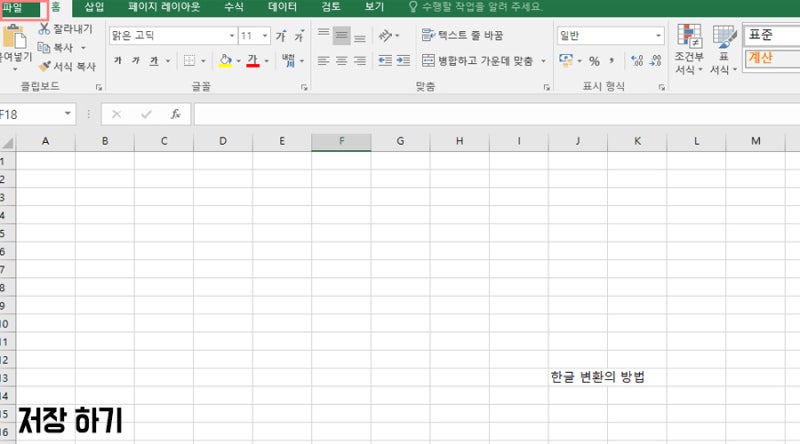The image size is (800, 444).
Task: Open the 보기 tab
Action: tap(374, 7)
